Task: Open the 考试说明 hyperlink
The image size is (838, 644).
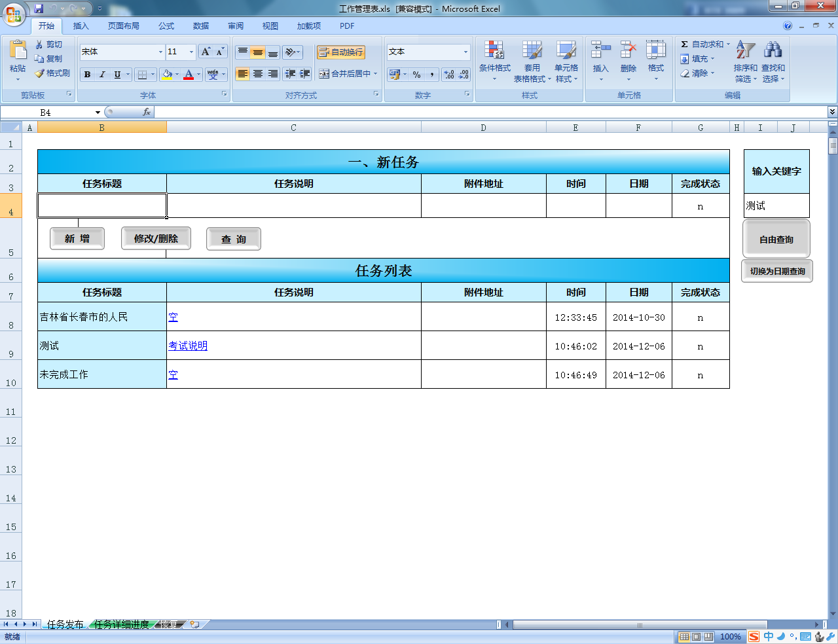Action: coord(188,346)
